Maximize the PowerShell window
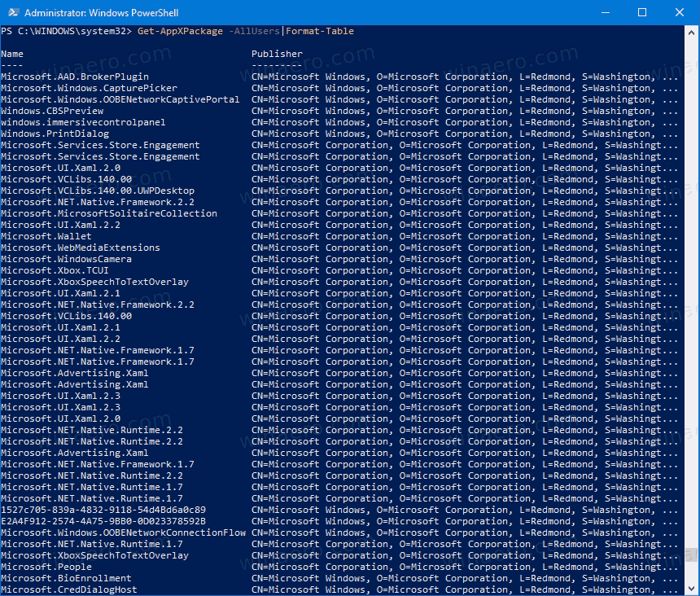This screenshot has width=700, height=596. (642, 12)
